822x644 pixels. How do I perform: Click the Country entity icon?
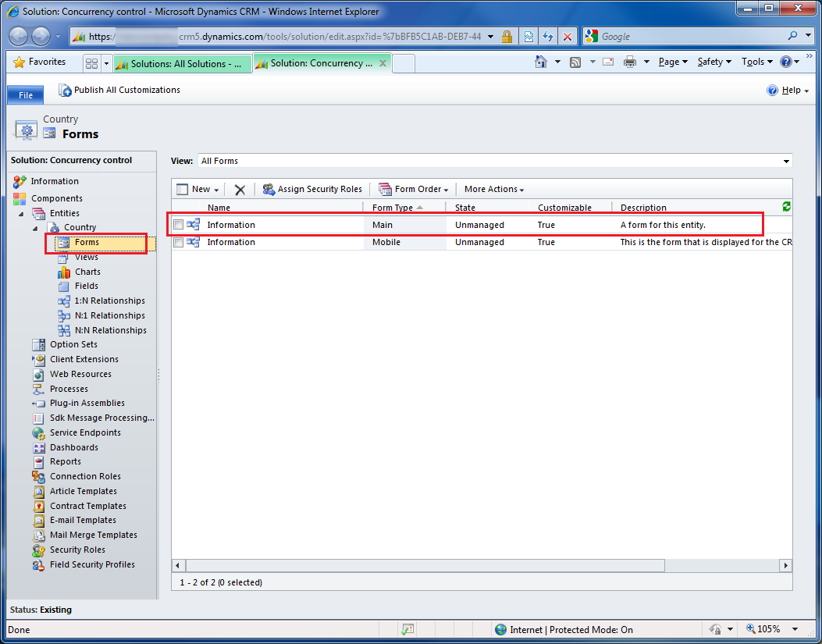click(x=53, y=228)
